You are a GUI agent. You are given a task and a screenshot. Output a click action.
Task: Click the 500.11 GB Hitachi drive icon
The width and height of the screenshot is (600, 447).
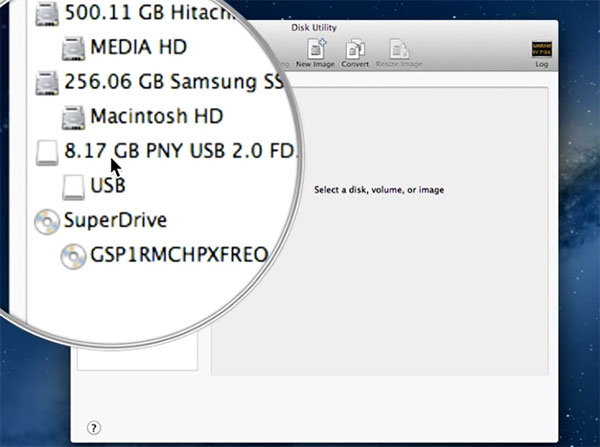pyautogui.click(x=47, y=14)
